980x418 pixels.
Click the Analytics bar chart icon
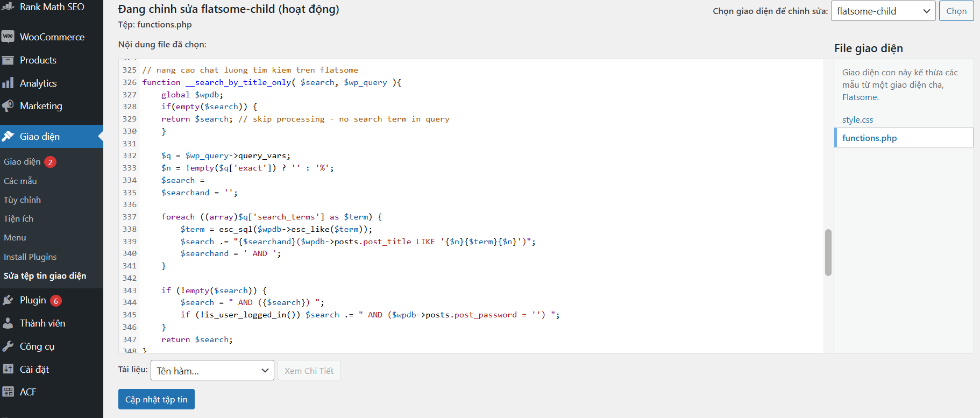8,83
